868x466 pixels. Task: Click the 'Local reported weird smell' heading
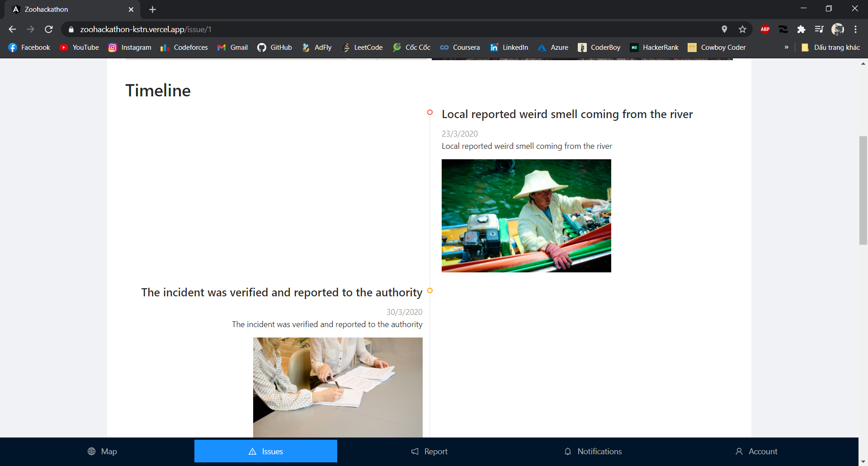(567, 114)
